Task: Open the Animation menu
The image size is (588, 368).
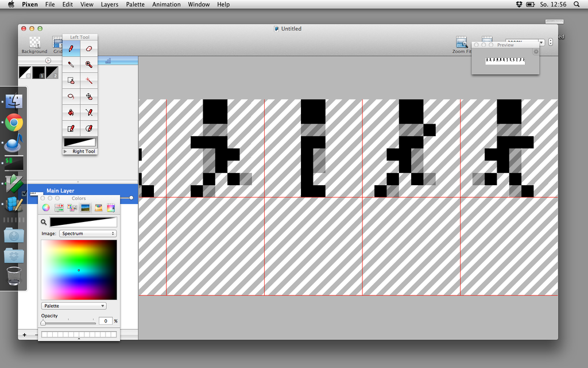Action: click(167, 5)
